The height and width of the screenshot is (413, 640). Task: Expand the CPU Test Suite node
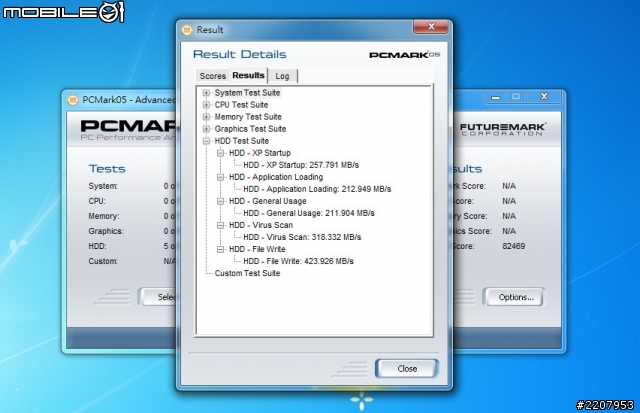[207, 105]
